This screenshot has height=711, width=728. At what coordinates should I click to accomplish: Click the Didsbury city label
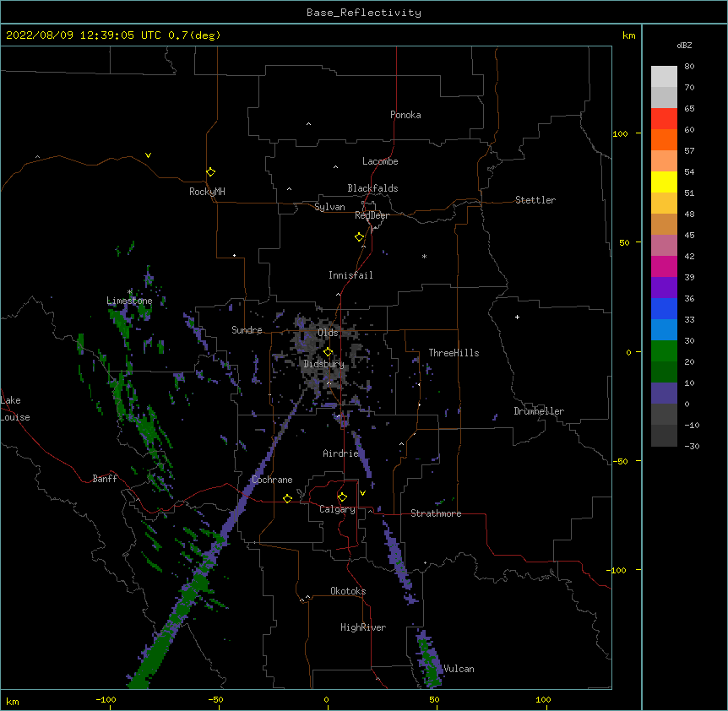[x=324, y=364]
